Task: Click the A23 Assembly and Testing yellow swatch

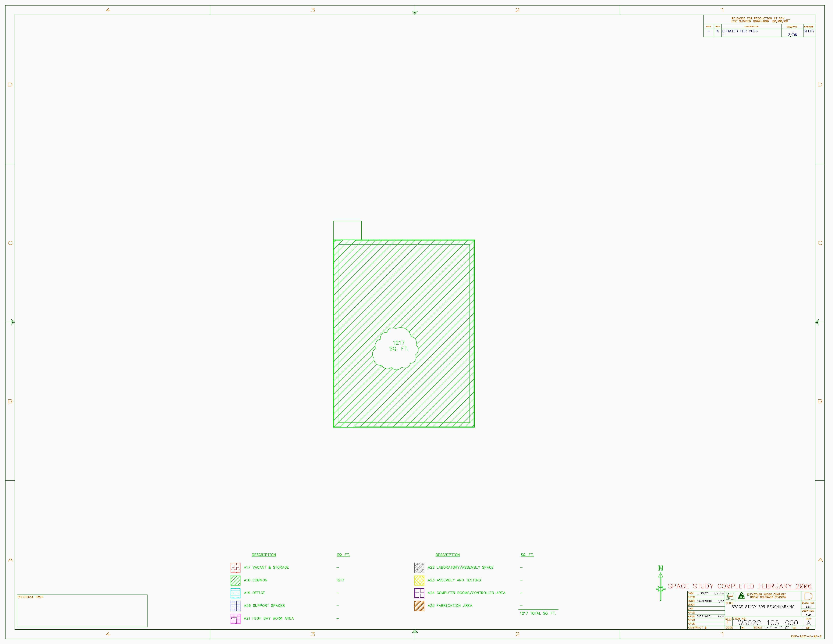Action: coord(419,580)
